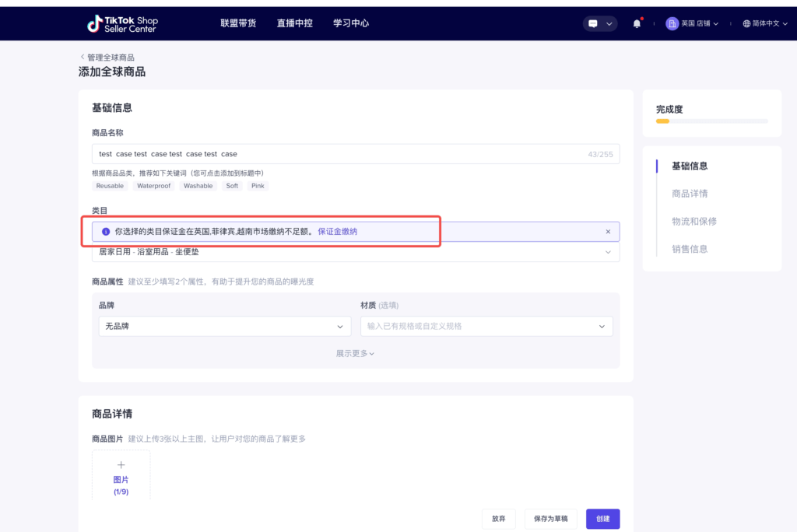Click the 完成度 progress bar

[711, 121]
